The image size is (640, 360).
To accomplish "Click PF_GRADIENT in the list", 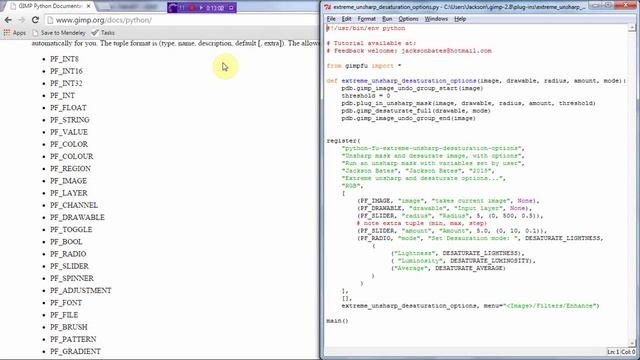I will point(75,351).
